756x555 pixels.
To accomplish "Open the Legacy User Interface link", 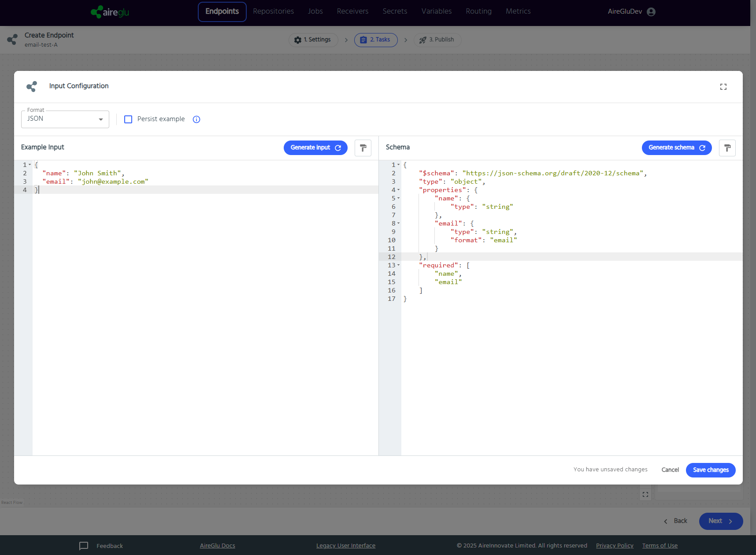I will [x=346, y=546].
